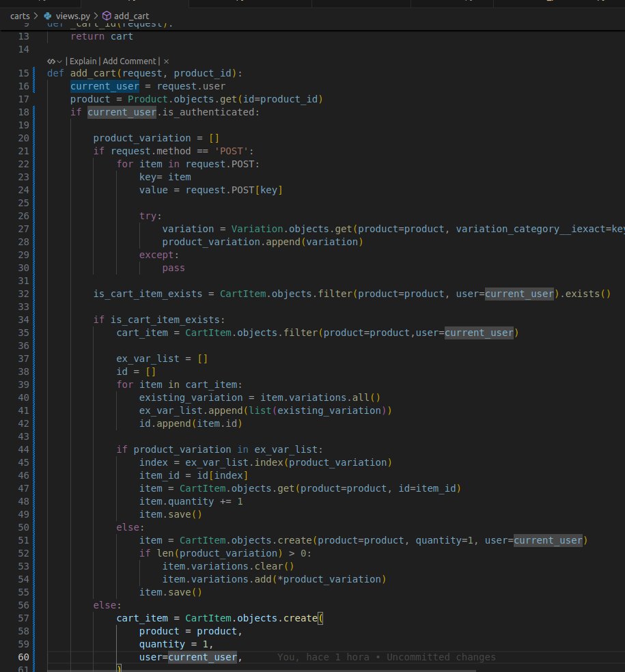Click the cube symbol icon before add_cart
Screen dimensions: 625x672
107,16
